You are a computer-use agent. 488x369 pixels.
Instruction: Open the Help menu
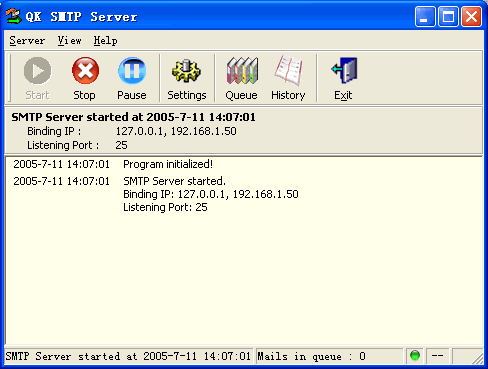click(105, 41)
